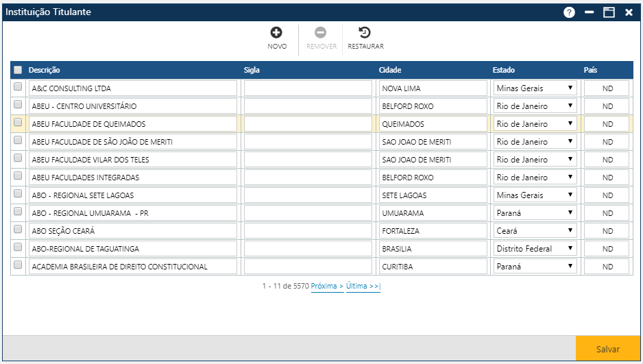Open Estado dropdown for ABEU FACULDADES INTEGRADAS
This screenshot has width=643, height=364.
click(535, 177)
